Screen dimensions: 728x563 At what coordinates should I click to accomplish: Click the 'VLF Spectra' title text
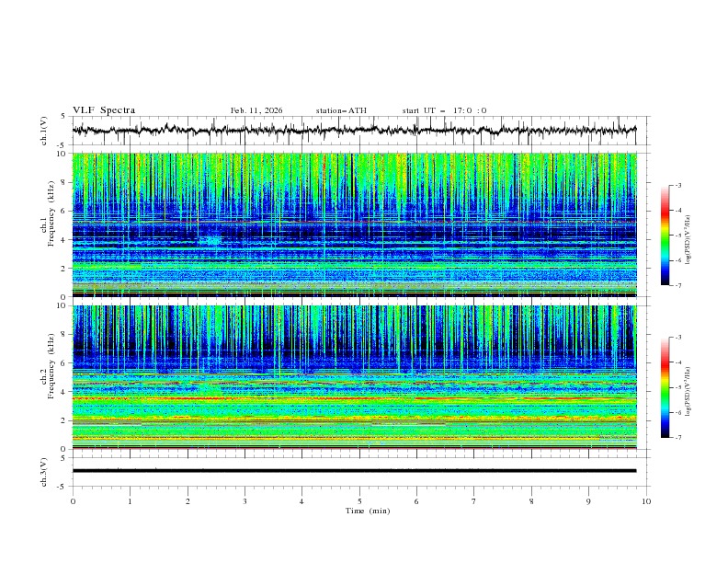(104, 110)
